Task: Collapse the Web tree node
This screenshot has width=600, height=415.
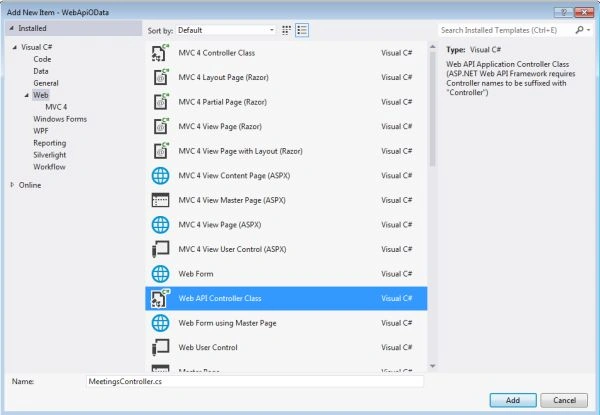Action: click(26, 95)
